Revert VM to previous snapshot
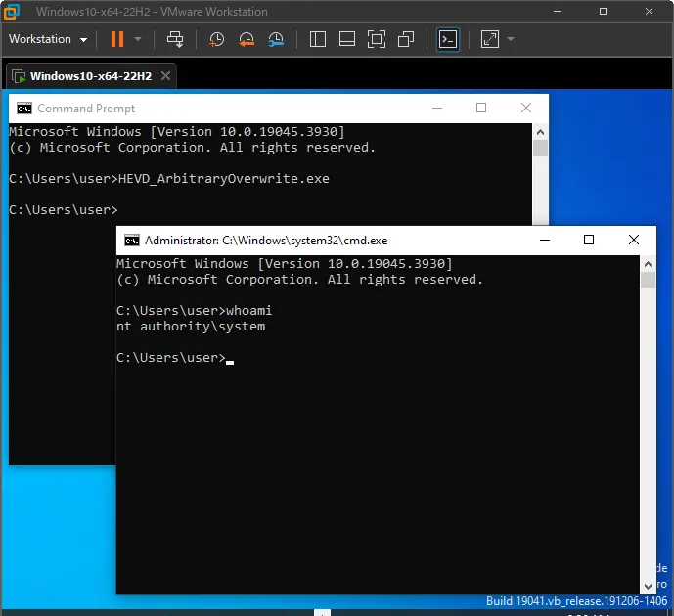Image resolution: width=674 pixels, height=616 pixels. (247, 39)
